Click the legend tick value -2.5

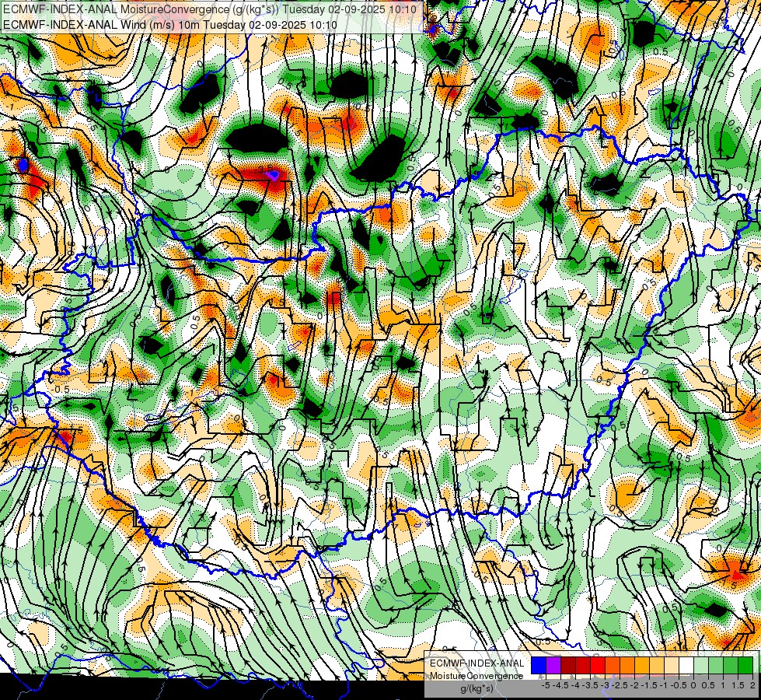pos(620,685)
